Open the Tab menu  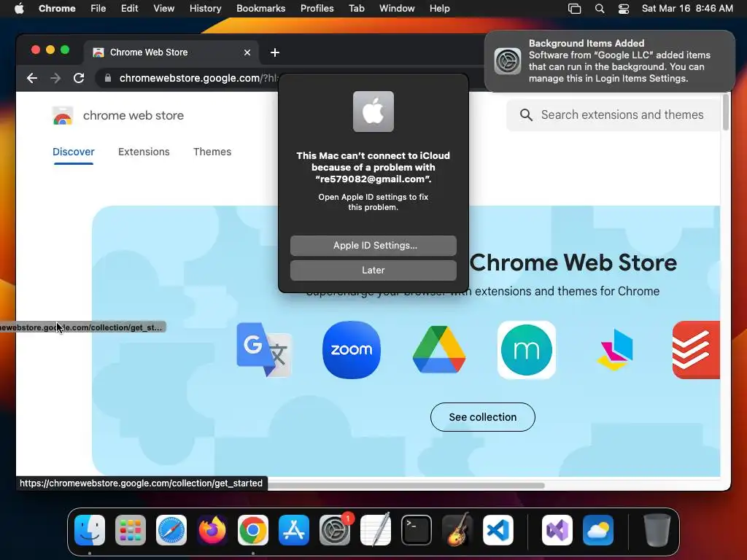click(x=356, y=8)
